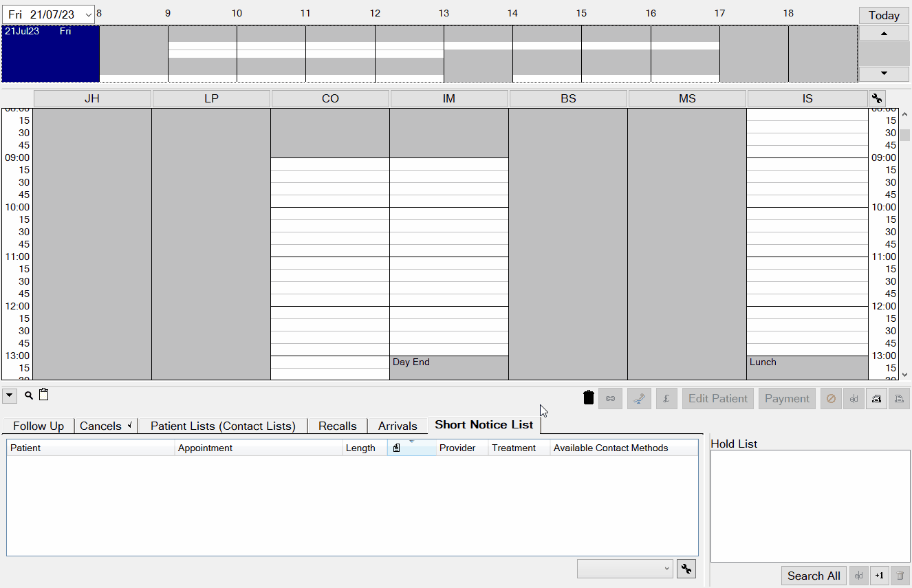
Task: Click the Today button
Action: pyautogui.click(x=883, y=15)
